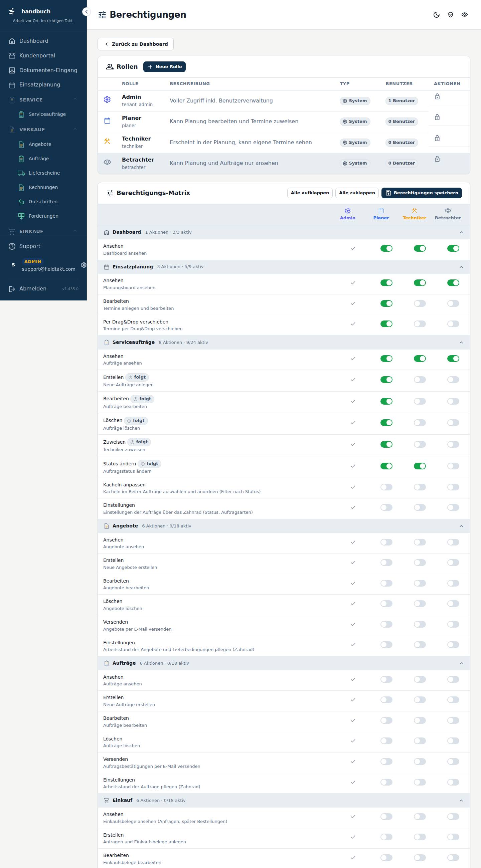This screenshot has width=481, height=868.
Task: Open user settings gear next to support@fieldtakt.com
Action: pyautogui.click(x=84, y=265)
